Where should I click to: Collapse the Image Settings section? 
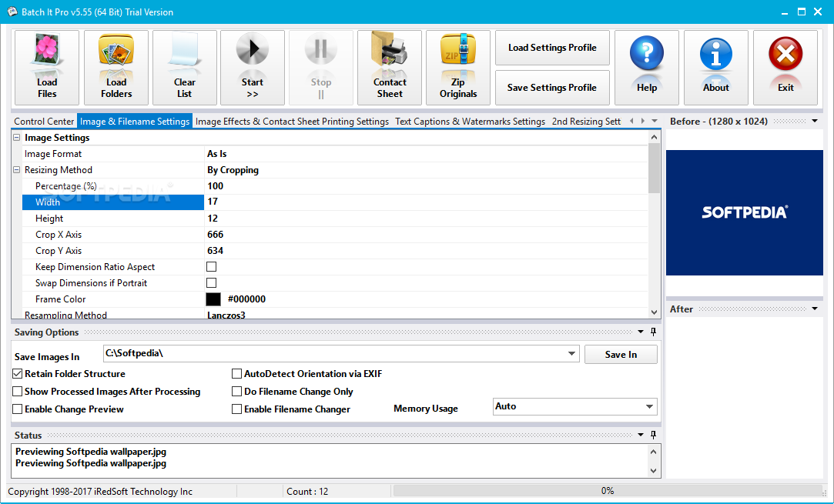(16, 138)
